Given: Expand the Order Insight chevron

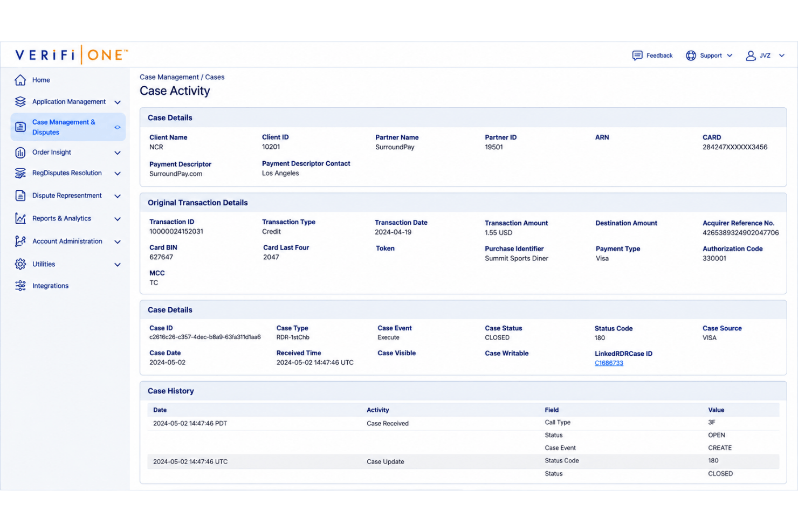Looking at the screenshot, I should pyautogui.click(x=118, y=153).
